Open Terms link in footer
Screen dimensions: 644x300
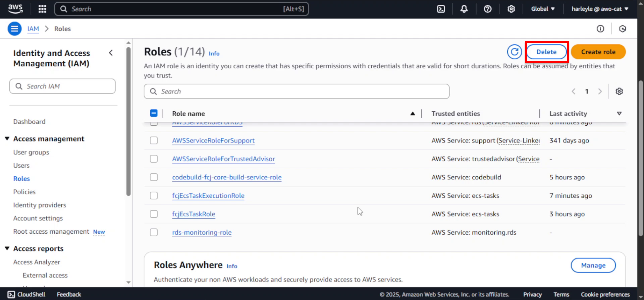[x=561, y=294]
